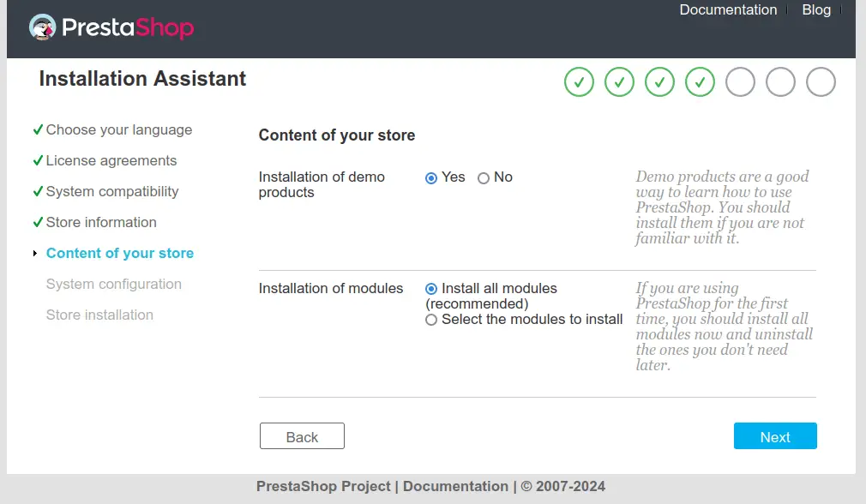Click the fifth empty step circle

pos(740,82)
